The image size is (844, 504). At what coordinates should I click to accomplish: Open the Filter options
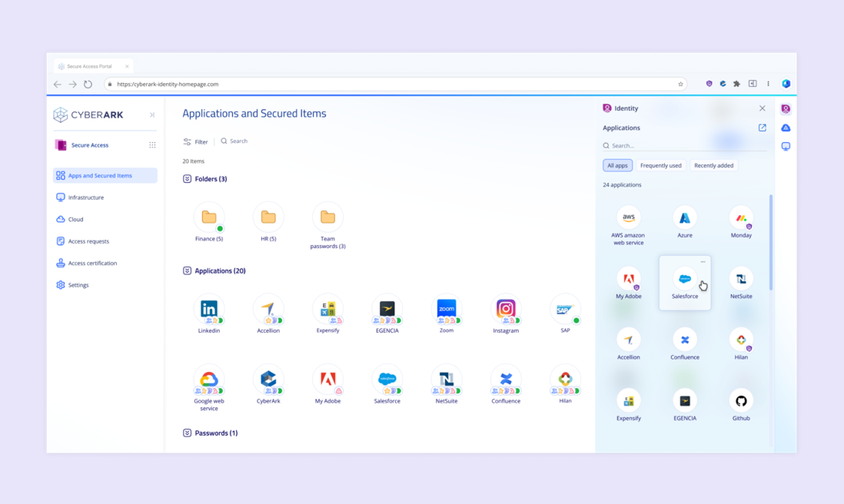(196, 142)
